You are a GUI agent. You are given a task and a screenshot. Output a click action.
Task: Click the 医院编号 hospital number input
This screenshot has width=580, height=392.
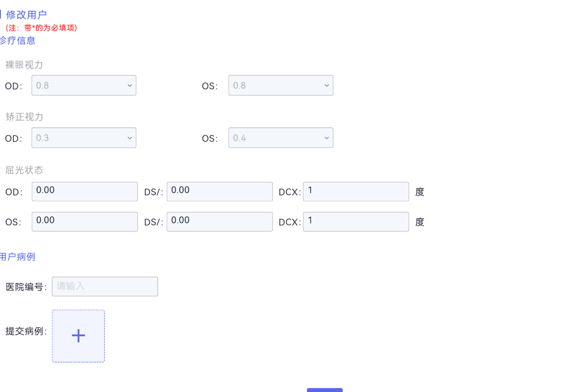click(105, 286)
